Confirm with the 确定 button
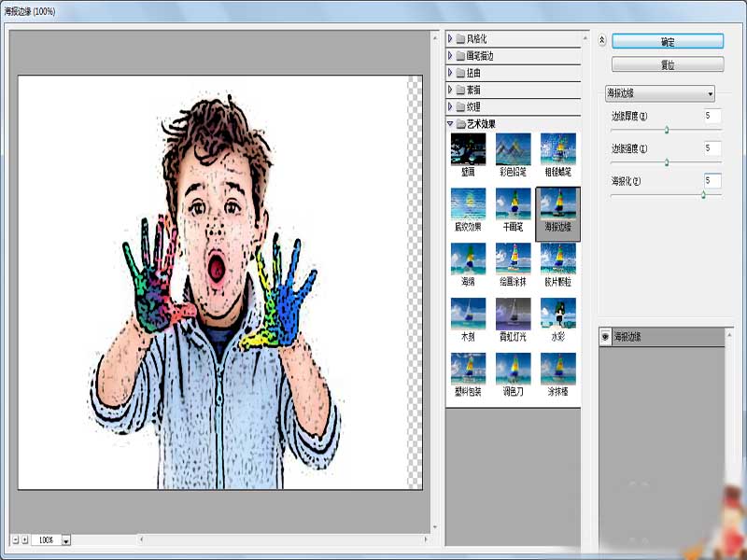This screenshot has height=560, width=747. click(668, 41)
